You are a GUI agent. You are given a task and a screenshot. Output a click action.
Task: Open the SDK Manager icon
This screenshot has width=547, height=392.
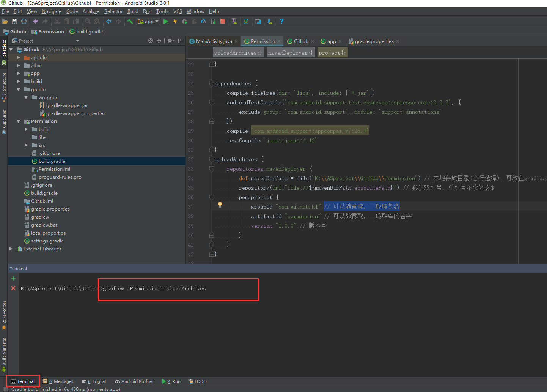click(x=270, y=22)
